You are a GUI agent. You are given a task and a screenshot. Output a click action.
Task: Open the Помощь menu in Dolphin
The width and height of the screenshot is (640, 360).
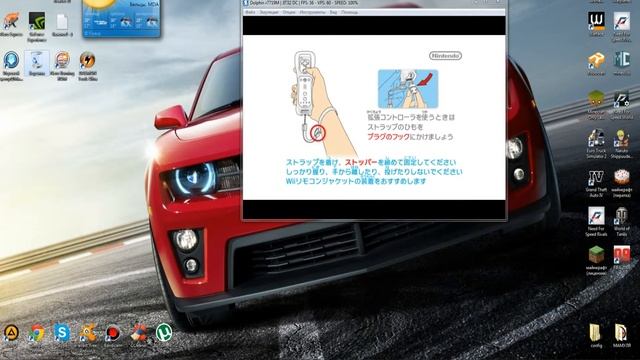click(349, 13)
